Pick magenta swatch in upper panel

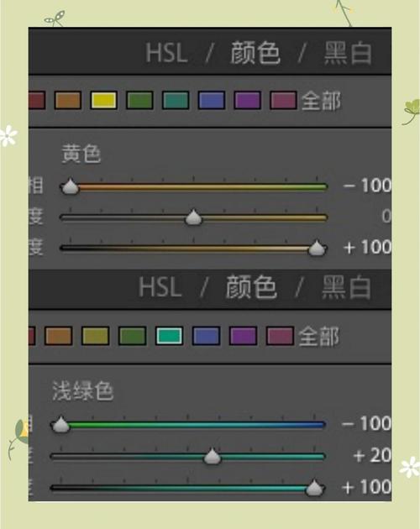[283, 100]
